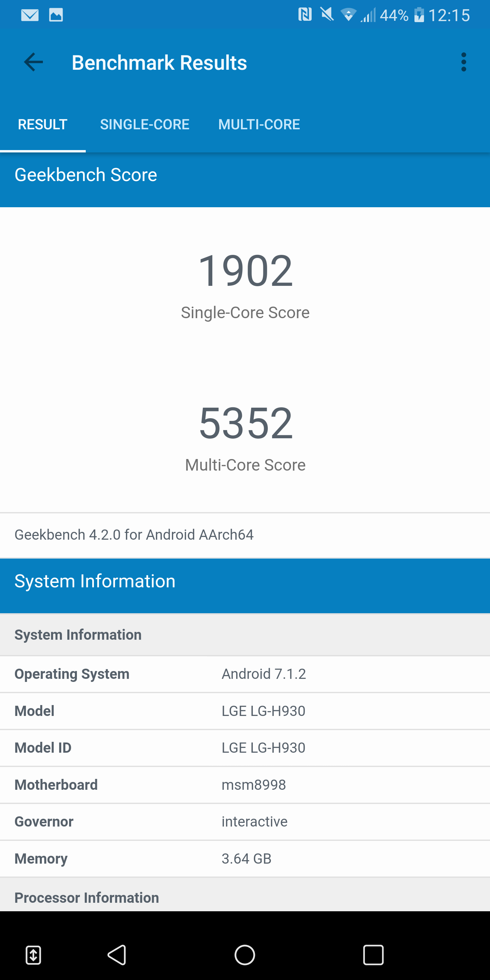Tap the interactive governor value

tap(255, 821)
